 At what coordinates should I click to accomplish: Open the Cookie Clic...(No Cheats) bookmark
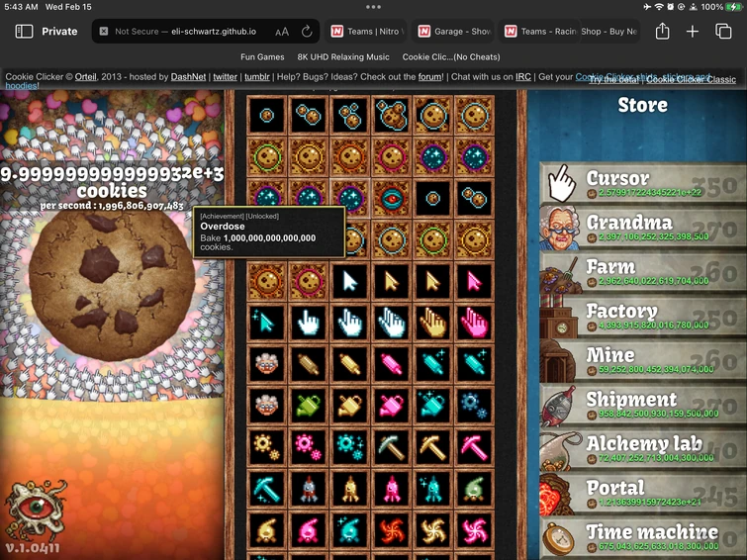coord(451,56)
